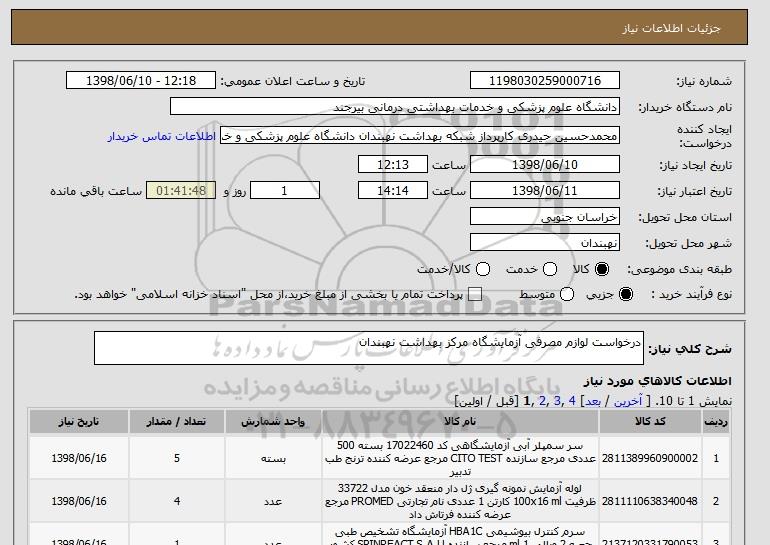Open اطلاعات تماس خریدار link
This screenshot has height=545, width=770.
click(162, 136)
